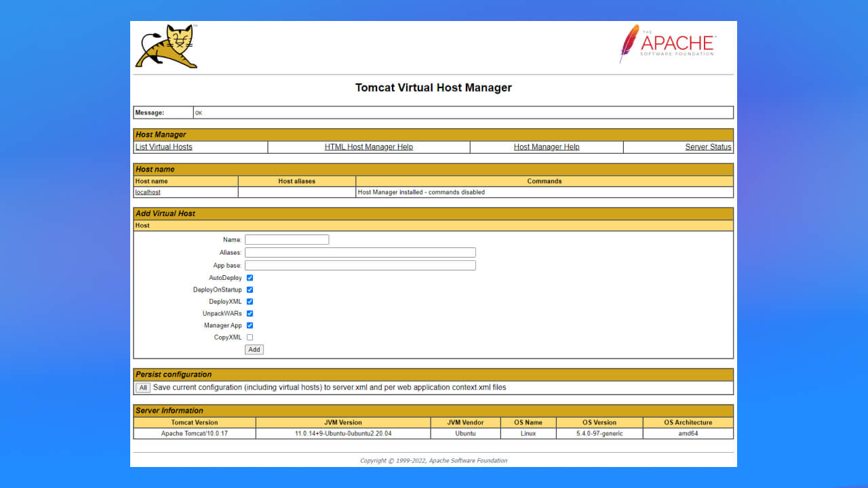Viewport: 868px width, 488px height.
Task: Click the Add Virtual Host section header
Action: tap(433, 213)
